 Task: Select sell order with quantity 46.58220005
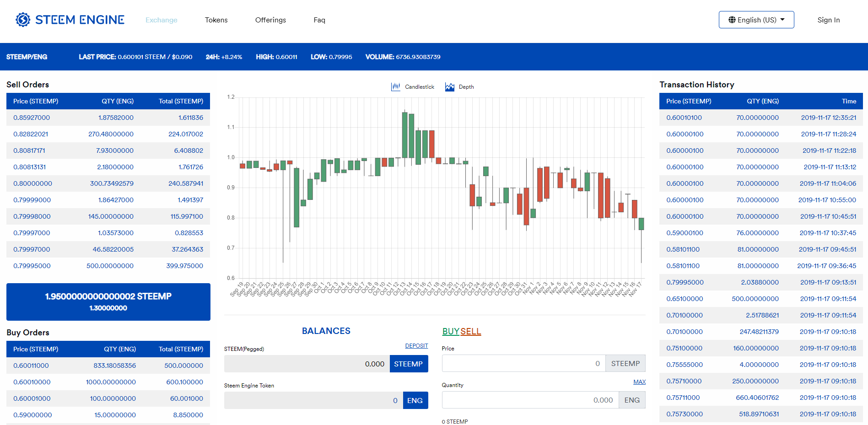[x=108, y=249]
